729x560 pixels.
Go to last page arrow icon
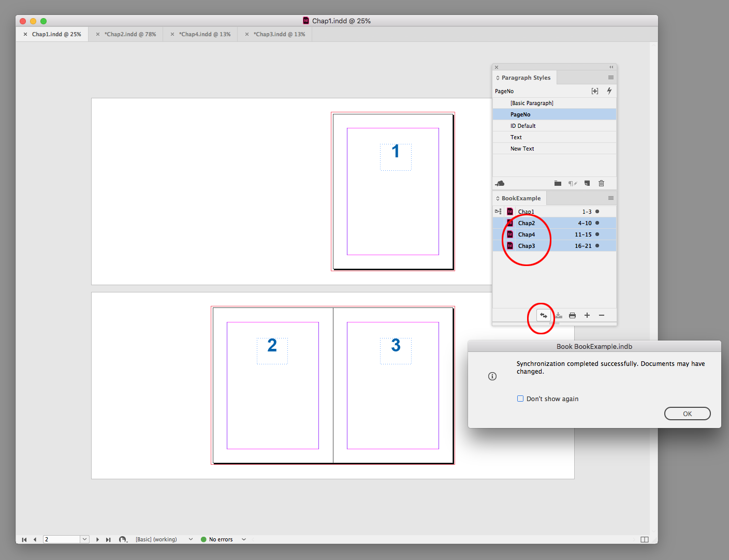(x=108, y=539)
